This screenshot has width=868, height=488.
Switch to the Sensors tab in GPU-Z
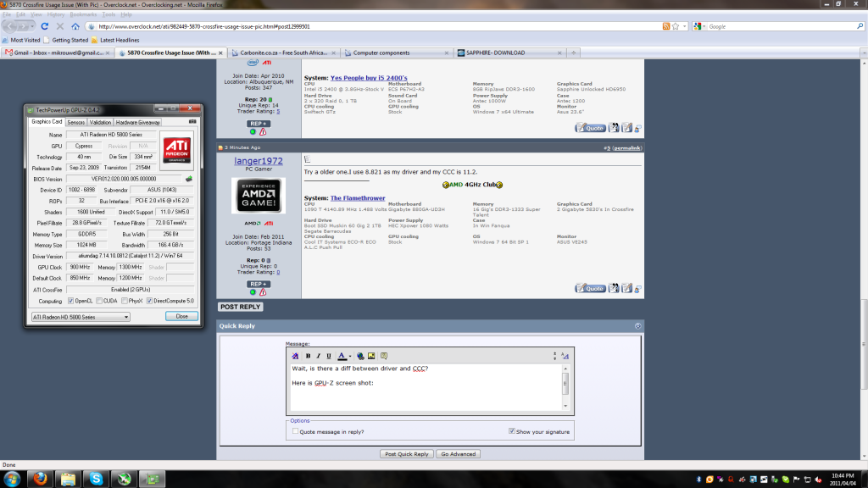(x=75, y=122)
